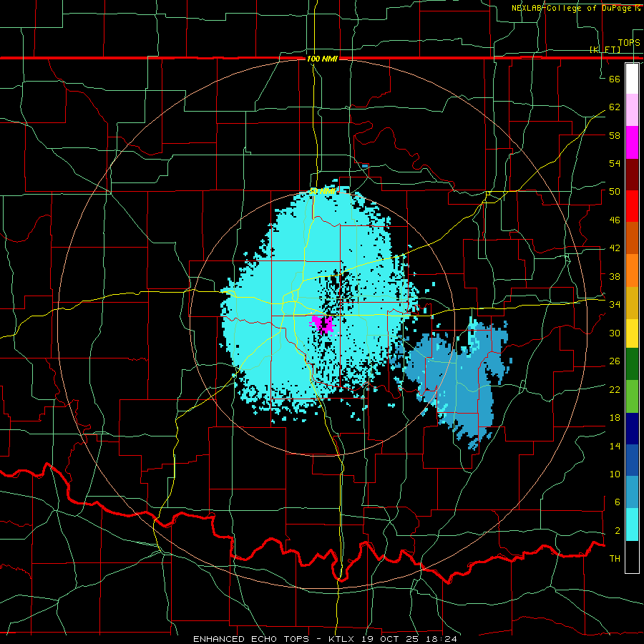Click the black TH swatch at legend bottom
The width and height of the screenshot is (644, 644).
(632, 557)
